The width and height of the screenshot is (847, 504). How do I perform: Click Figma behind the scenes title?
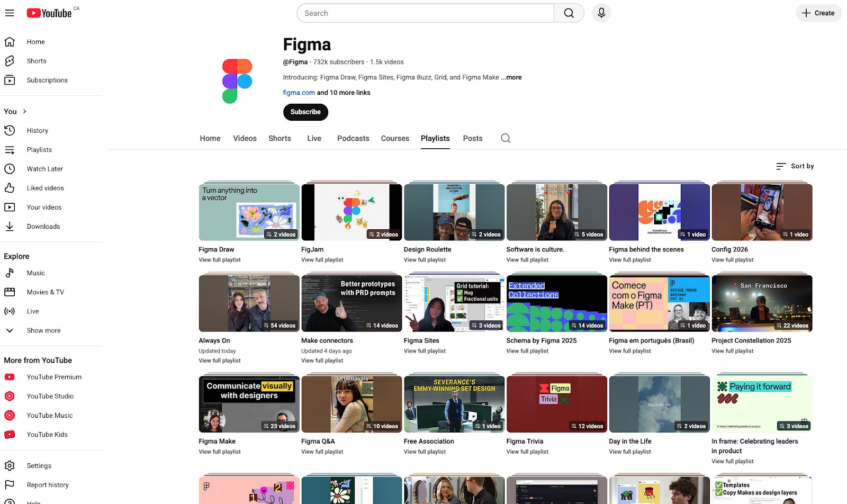coord(646,249)
